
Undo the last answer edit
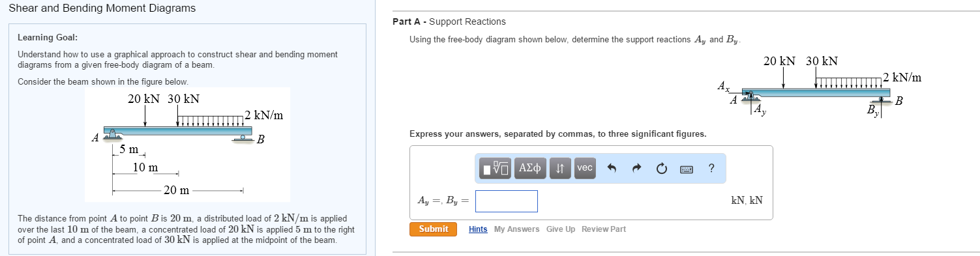(x=612, y=169)
